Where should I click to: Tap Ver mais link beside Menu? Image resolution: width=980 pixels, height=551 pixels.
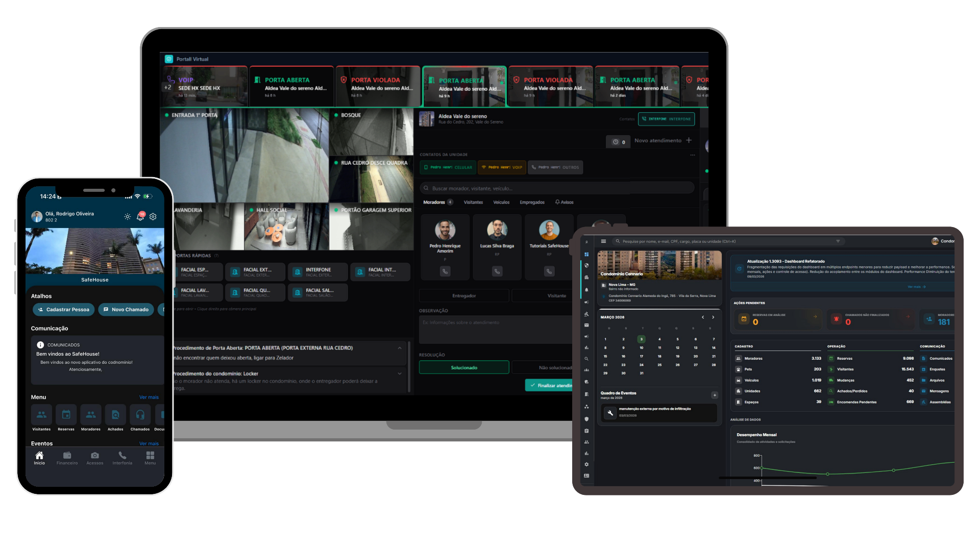coord(149,397)
